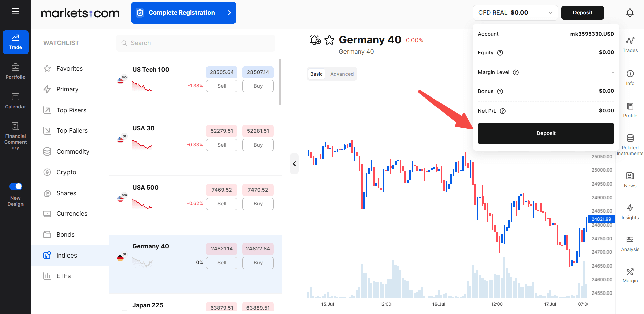Click the instrument Search field
Image resolution: width=644 pixels, height=314 pixels.
pos(195,43)
